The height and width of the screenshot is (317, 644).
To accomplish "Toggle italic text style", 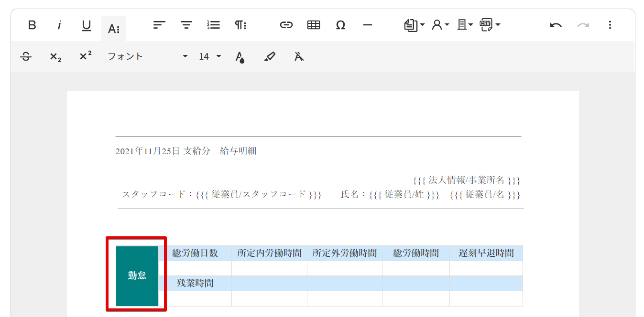I will (59, 25).
